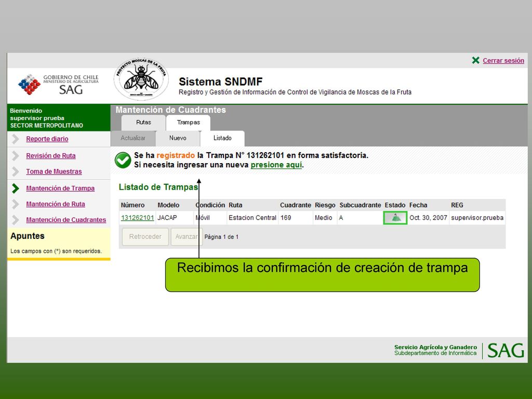532x399 pixels.
Task: Click the arrow icon beside Mantención de Cuadrantes
Action: pos(15,220)
